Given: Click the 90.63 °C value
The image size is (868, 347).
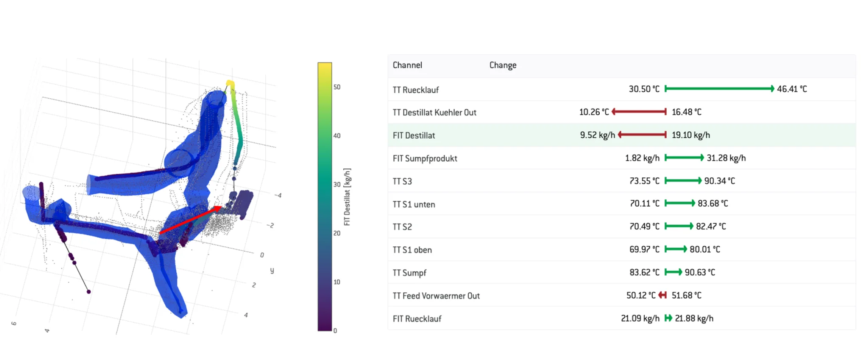Looking at the screenshot, I should tap(700, 272).
